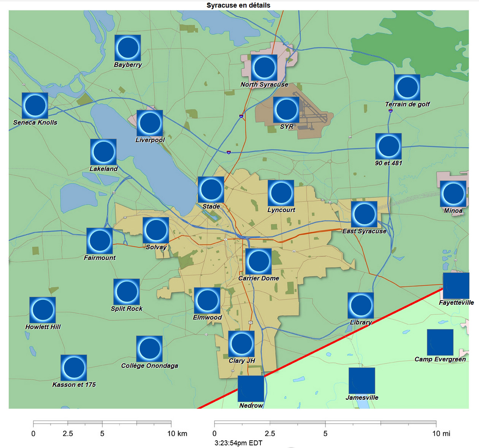Image resolution: width=479 pixels, height=448 pixels.
Task: Open the Lyncourt eclipse marker
Action: 281,193
